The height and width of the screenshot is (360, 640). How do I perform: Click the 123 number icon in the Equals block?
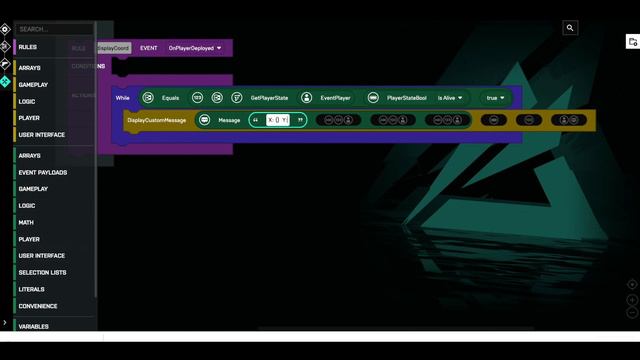[197, 98]
